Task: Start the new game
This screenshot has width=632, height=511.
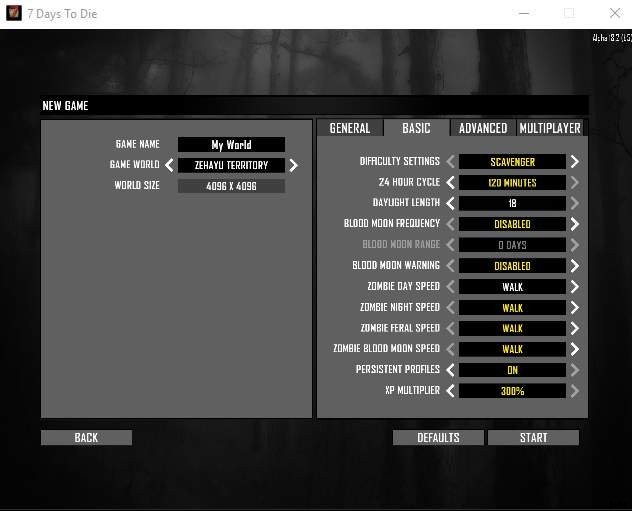Action: 533,438
